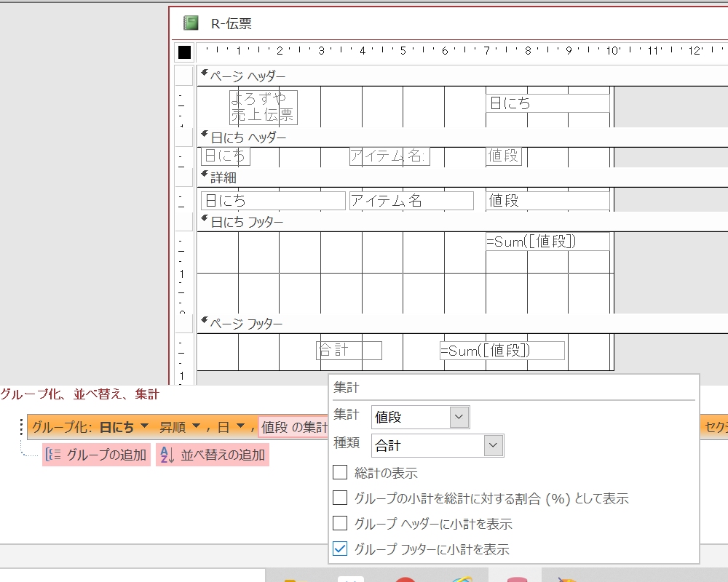Select the 合計 label in page footer
The height and width of the screenshot is (582, 728).
coord(349,351)
